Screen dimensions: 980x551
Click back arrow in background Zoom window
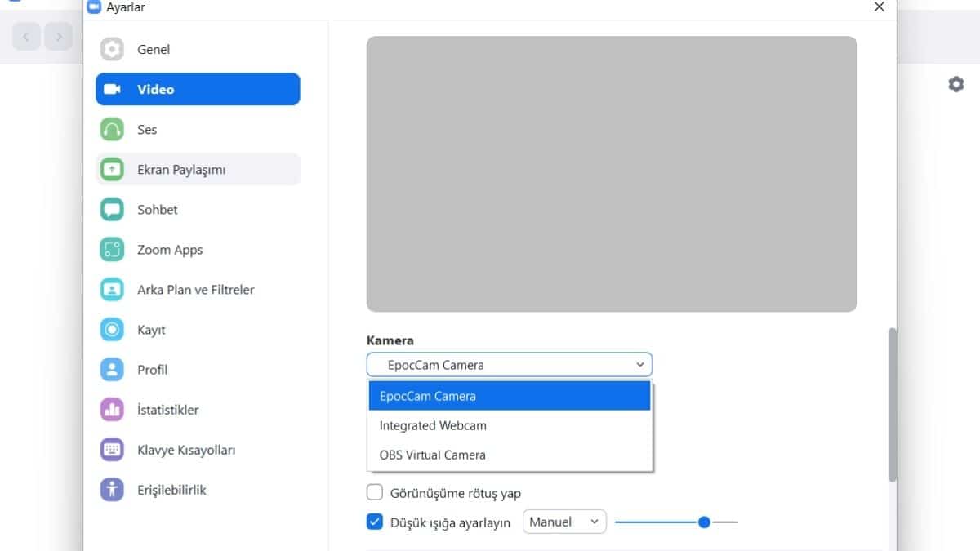[27, 36]
